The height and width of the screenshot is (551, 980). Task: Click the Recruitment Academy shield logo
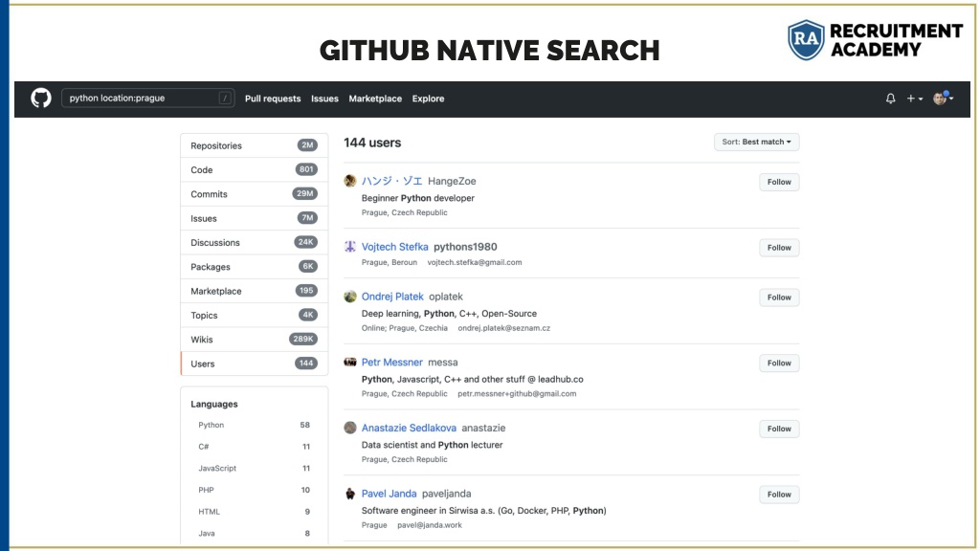click(x=806, y=39)
